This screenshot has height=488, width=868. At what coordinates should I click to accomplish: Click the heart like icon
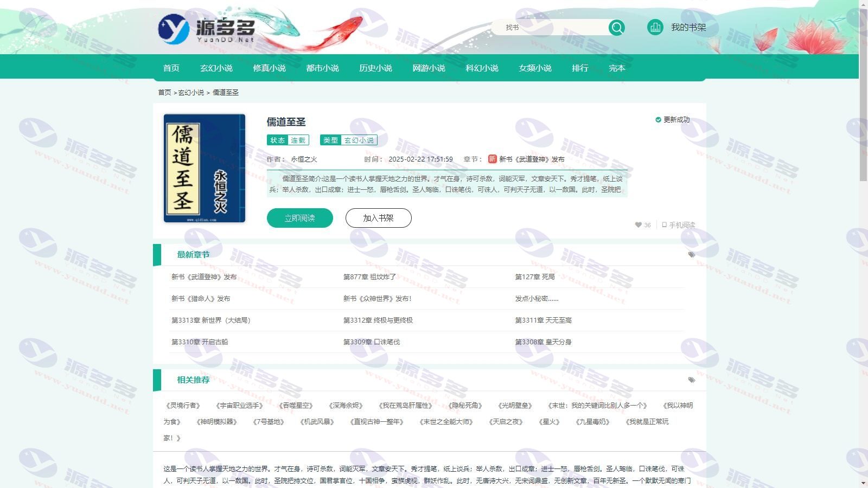coord(639,225)
